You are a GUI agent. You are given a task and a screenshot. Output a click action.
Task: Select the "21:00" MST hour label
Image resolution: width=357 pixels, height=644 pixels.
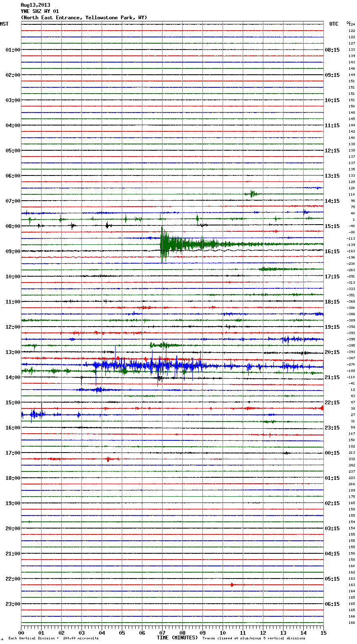(13, 554)
